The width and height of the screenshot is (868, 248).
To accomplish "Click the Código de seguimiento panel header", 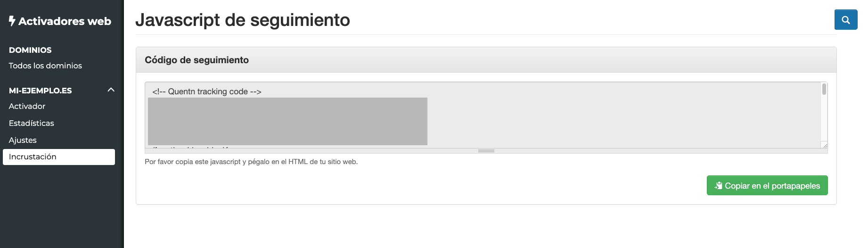I will [x=486, y=60].
